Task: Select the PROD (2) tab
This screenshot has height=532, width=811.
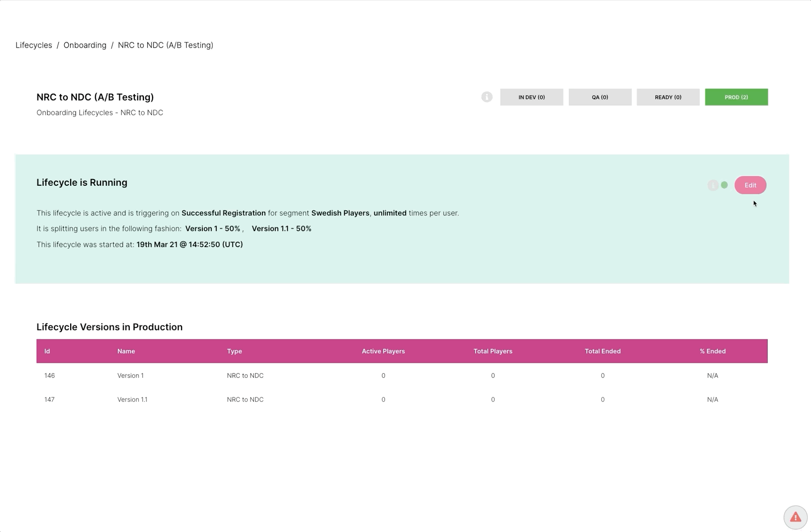Action: (x=736, y=97)
